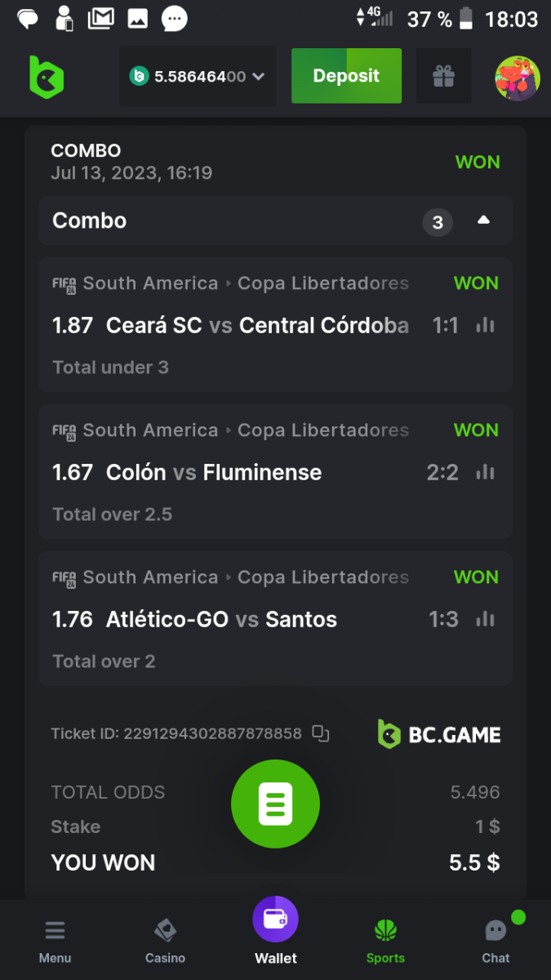
Task: Open the Ceará SC vs Central Córdoba match
Action: (257, 325)
